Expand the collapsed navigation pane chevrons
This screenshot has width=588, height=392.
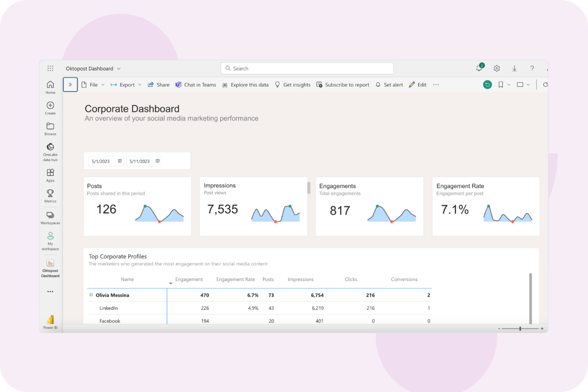click(x=70, y=84)
